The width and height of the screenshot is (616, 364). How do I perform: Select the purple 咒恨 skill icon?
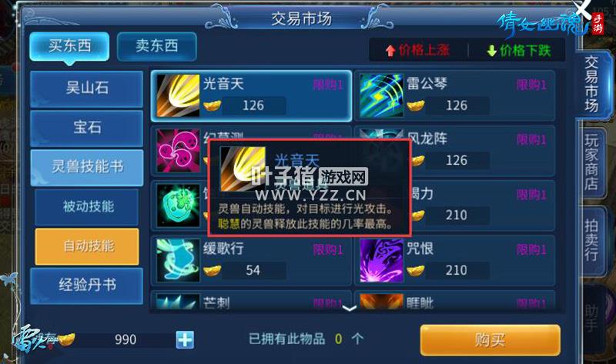click(x=381, y=260)
